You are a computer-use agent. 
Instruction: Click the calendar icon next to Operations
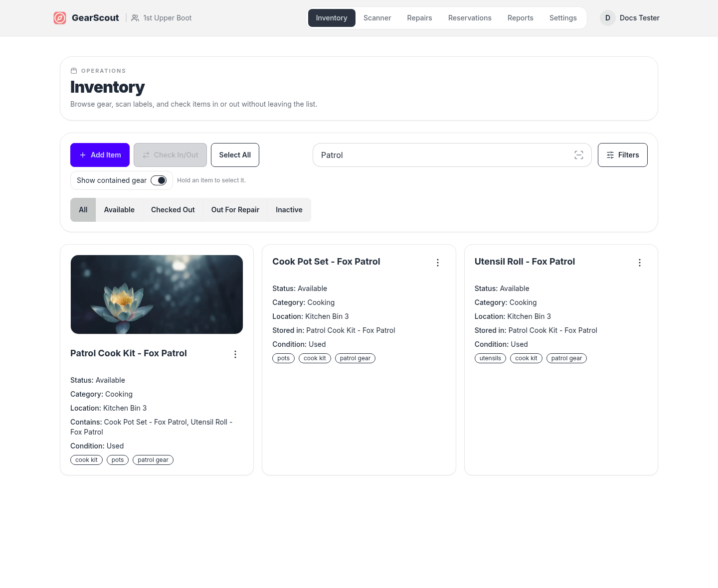tap(74, 71)
